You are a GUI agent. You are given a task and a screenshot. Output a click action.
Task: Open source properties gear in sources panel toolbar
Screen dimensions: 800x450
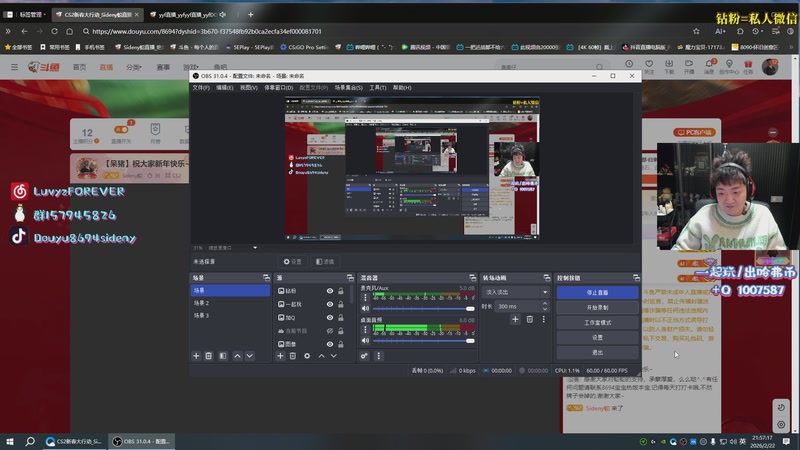[x=307, y=356]
